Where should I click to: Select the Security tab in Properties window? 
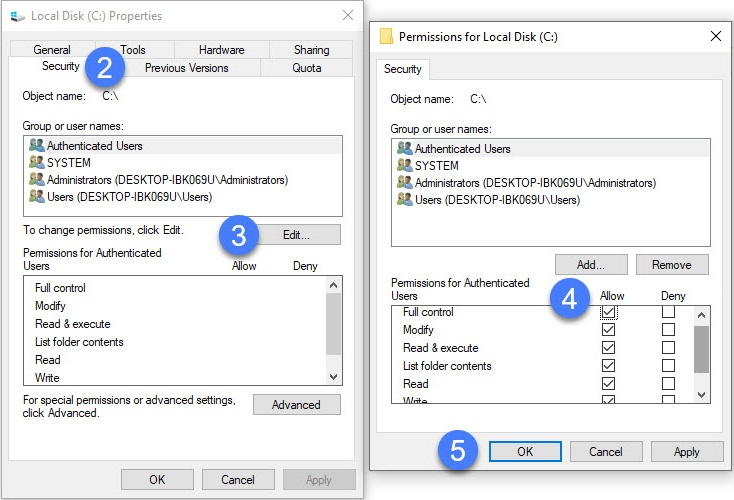60,66
